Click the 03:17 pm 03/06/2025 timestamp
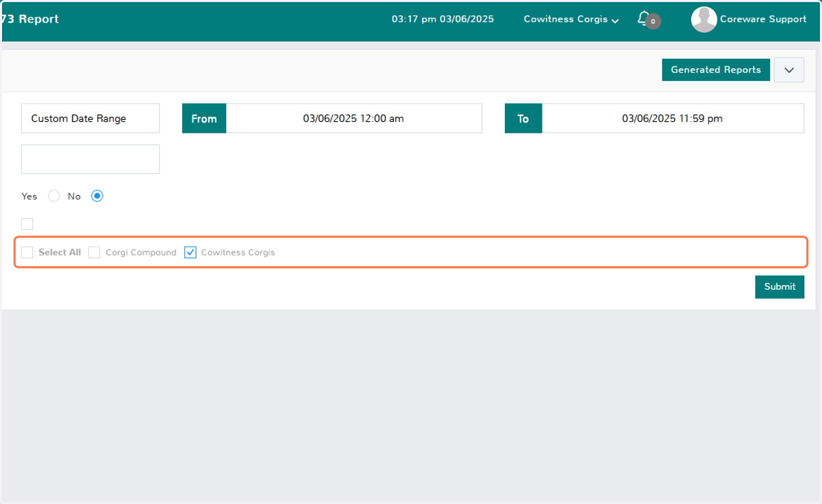Screen dimensions: 822x504 click(x=443, y=19)
